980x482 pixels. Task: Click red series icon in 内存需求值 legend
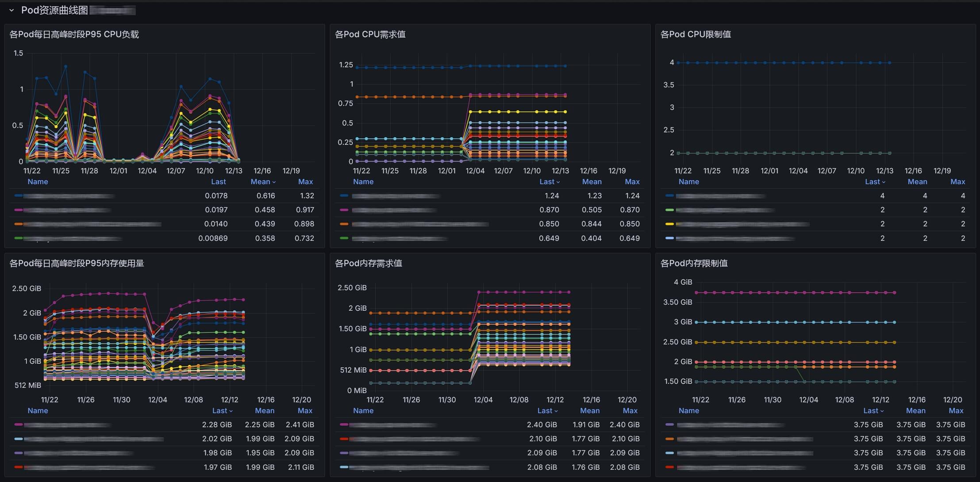[344, 439]
